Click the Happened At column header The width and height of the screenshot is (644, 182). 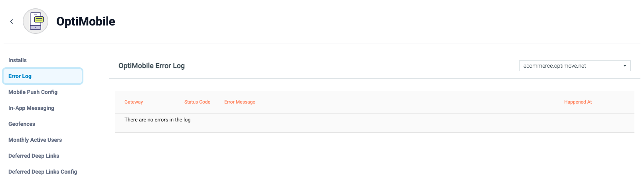tap(578, 102)
